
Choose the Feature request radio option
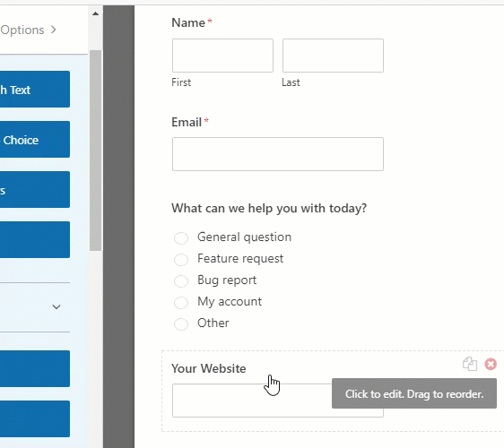pyautogui.click(x=181, y=260)
